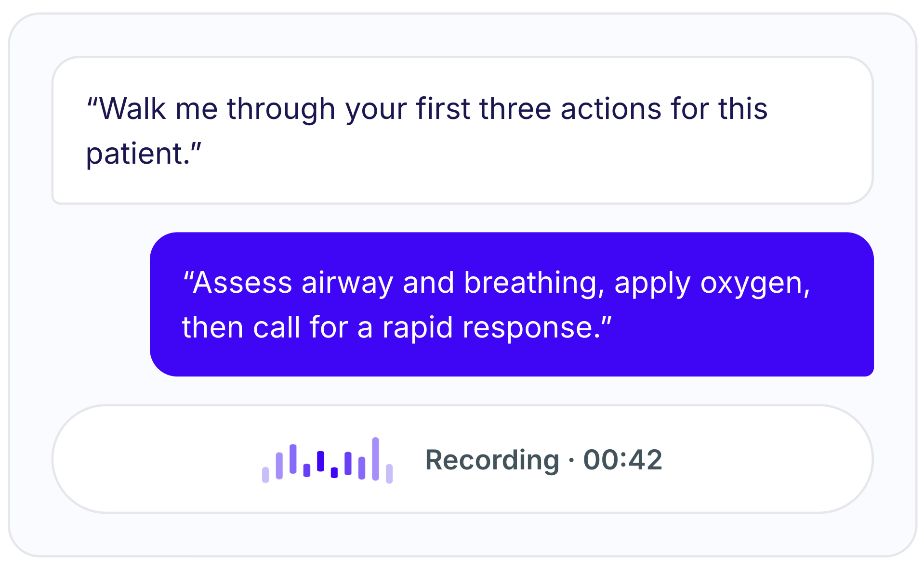Click the second waveform bar from left
Viewport: 924px width, 571px height.
pos(279,466)
